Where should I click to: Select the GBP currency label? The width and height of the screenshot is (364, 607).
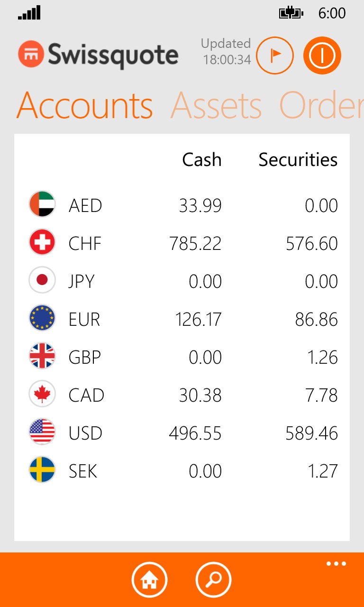pyautogui.click(x=85, y=357)
